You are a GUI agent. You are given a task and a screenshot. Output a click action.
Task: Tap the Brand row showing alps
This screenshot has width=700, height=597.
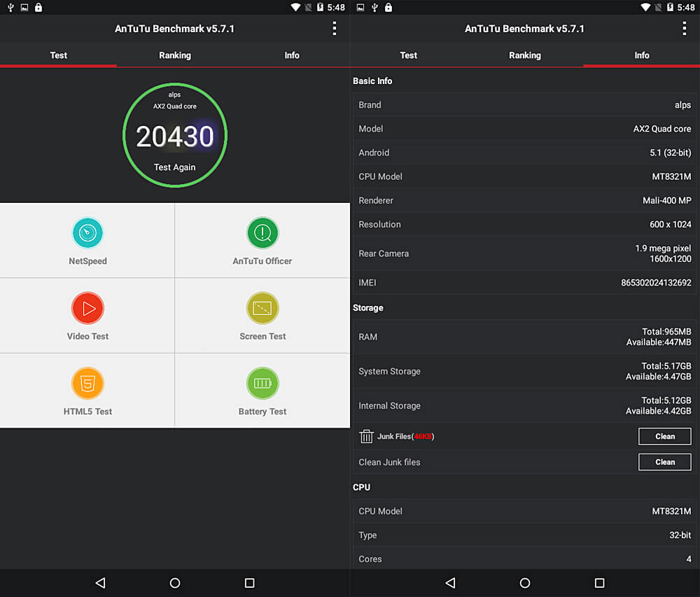525,105
